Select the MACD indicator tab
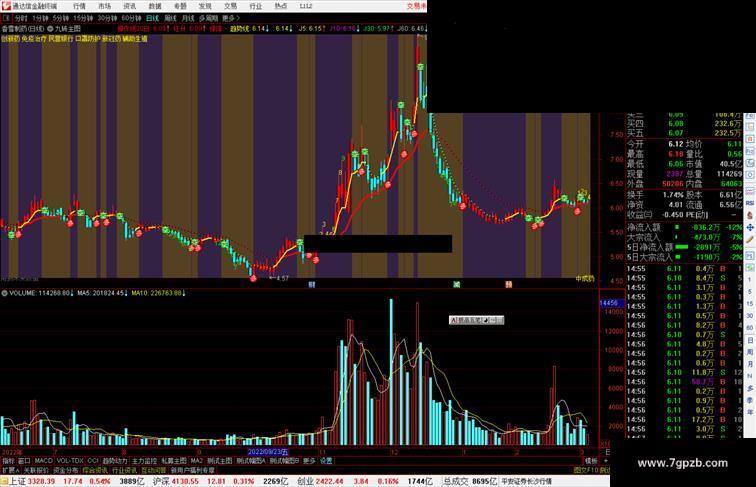The image size is (756, 487). pyautogui.click(x=43, y=461)
